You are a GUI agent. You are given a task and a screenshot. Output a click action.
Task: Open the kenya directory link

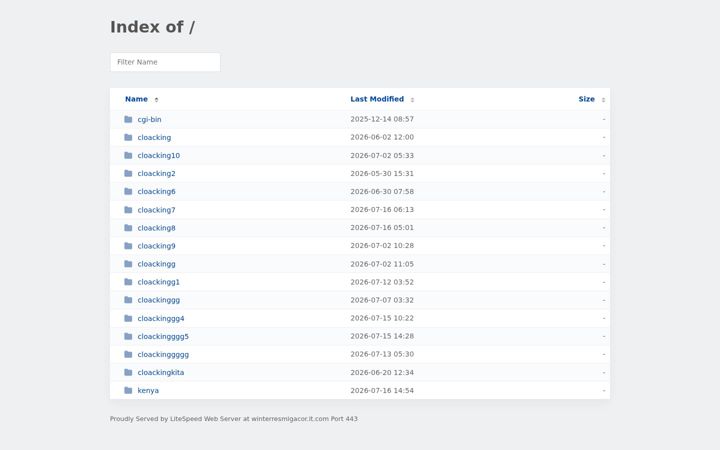tap(148, 391)
